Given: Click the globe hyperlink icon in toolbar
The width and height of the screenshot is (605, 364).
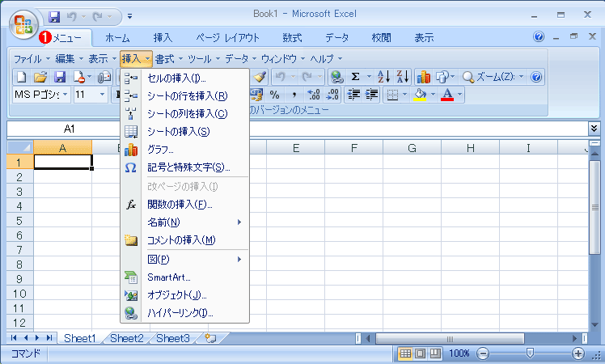Looking at the screenshot, I should click(x=336, y=77).
